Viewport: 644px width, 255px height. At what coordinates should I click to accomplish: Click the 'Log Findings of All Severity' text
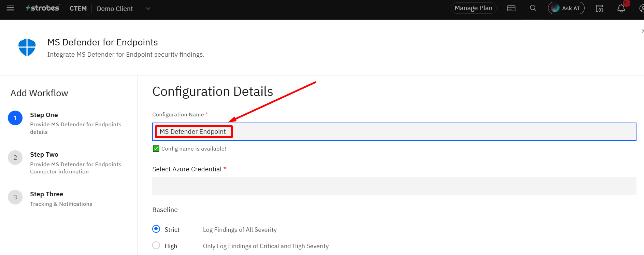(240, 230)
